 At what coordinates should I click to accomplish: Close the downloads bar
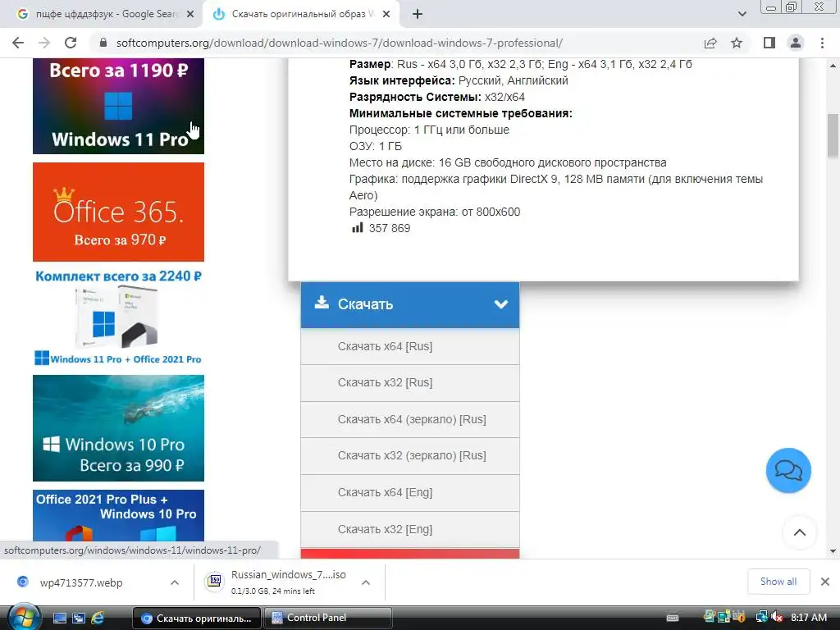[825, 582]
